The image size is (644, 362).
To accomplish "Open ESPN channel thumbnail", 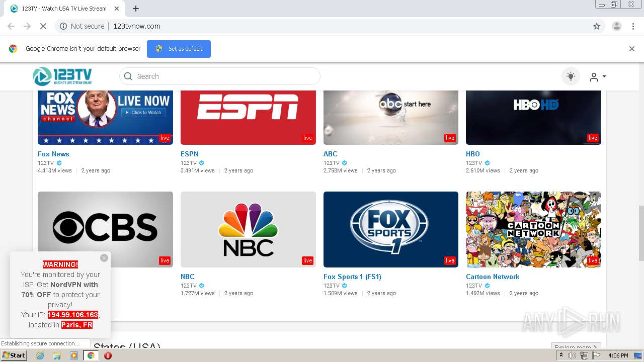I will (248, 117).
